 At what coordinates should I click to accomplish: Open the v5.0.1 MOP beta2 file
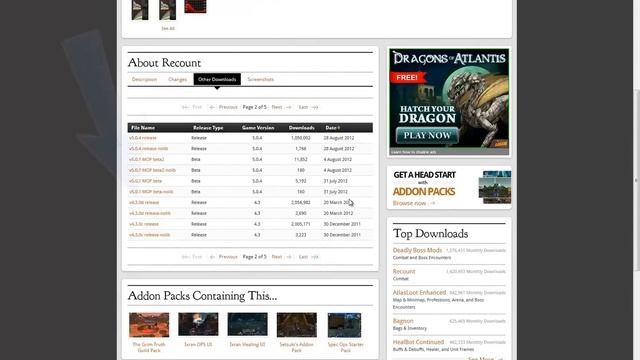tap(147, 159)
